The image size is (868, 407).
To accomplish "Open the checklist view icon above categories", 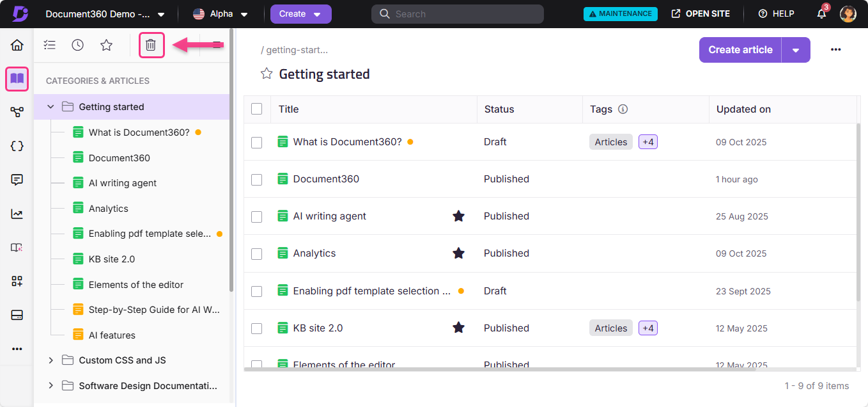I will (49, 45).
